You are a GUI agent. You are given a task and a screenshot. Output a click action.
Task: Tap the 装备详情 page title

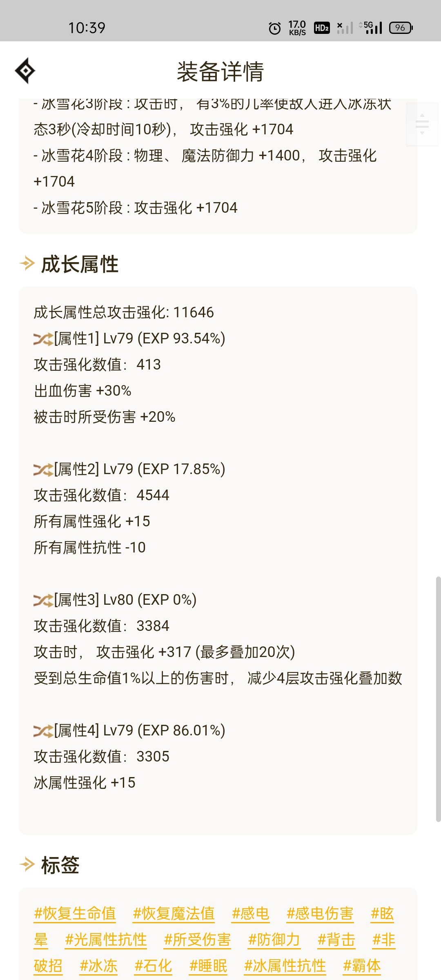click(220, 71)
